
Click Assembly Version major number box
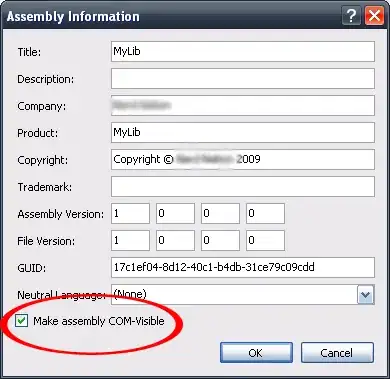point(130,213)
